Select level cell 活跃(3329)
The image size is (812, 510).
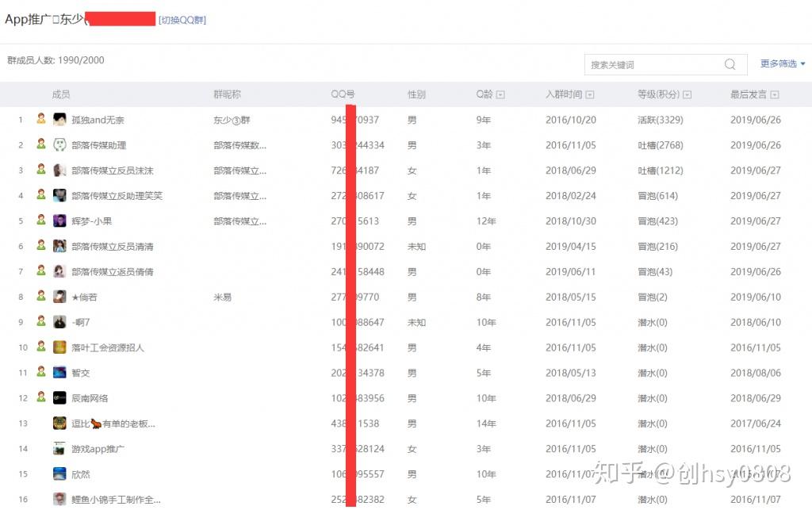[x=661, y=120]
